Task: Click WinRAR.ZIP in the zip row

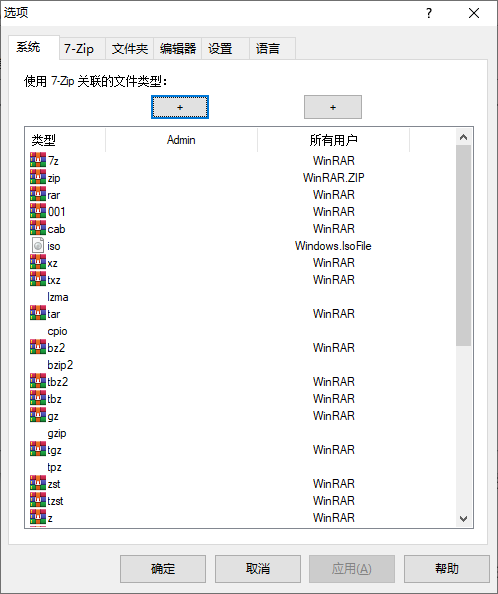Action: tap(334, 178)
